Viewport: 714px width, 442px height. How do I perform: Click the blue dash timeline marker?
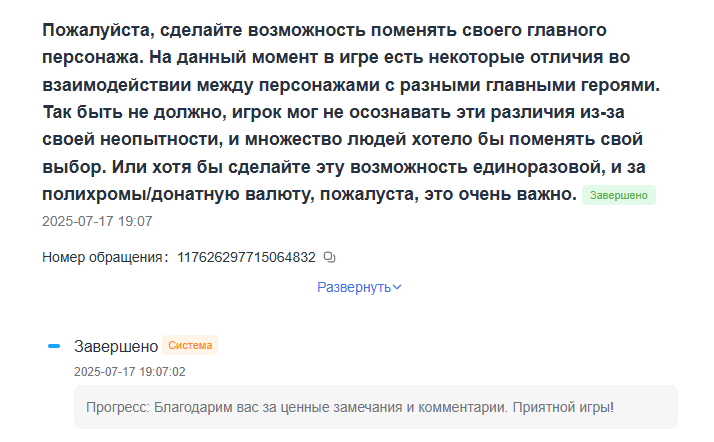coord(54,346)
